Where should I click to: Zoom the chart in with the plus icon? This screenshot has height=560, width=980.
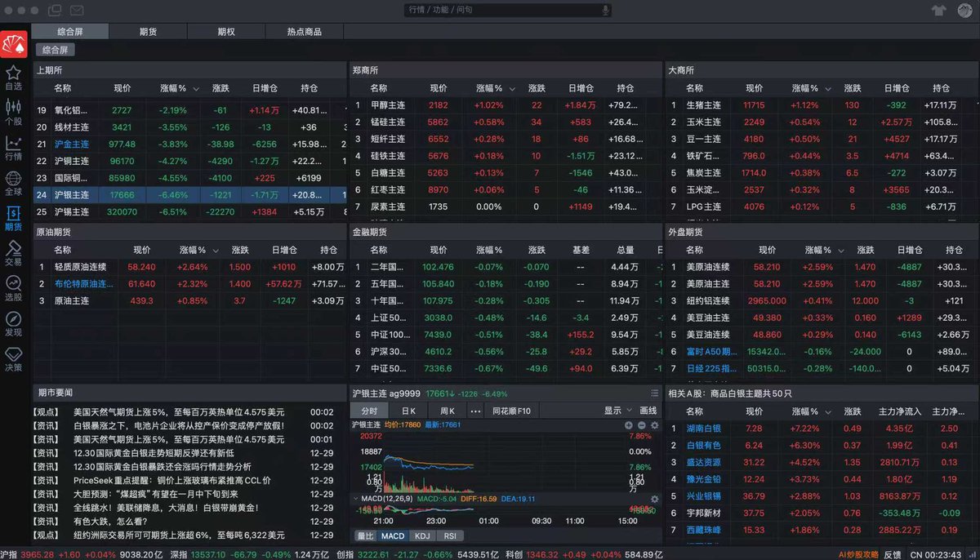[x=628, y=425]
